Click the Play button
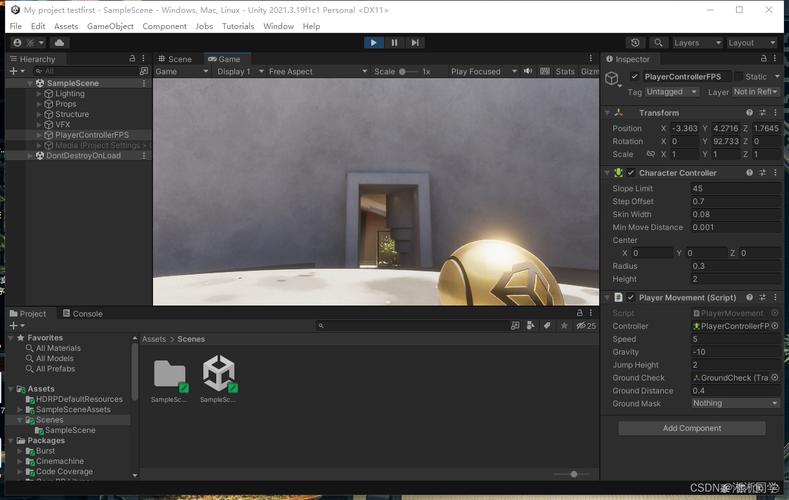The height and width of the screenshot is (500, 789). pyautogui.click(x=373, y=43)
